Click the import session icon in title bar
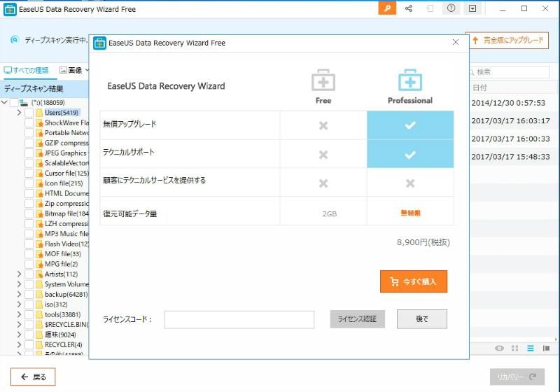This screenshot has width=560, height=392. (430, 8)
